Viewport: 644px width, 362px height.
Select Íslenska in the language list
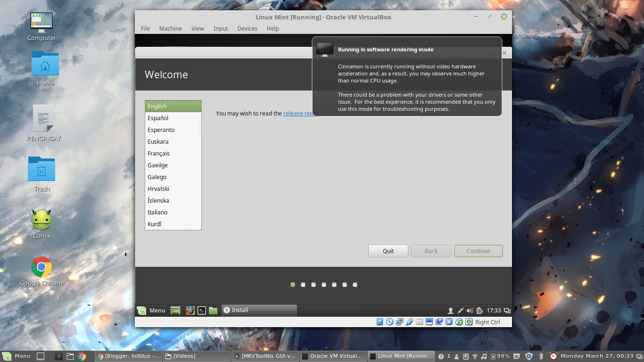pos(173,201)
